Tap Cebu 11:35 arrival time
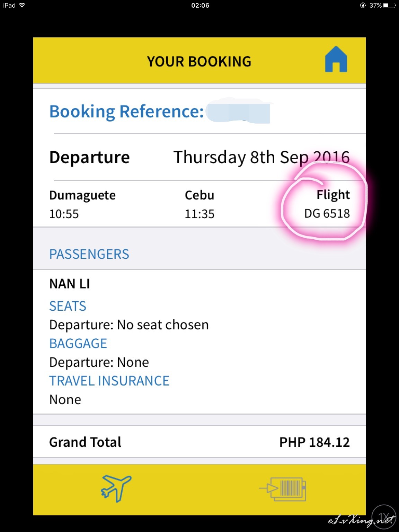 click(x=199, y=214)
